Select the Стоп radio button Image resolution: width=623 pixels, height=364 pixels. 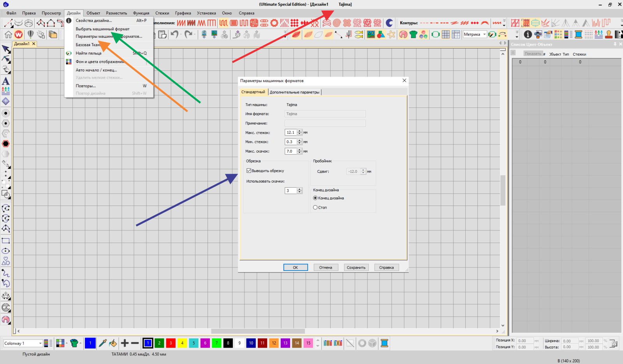[x=315, y=207]
